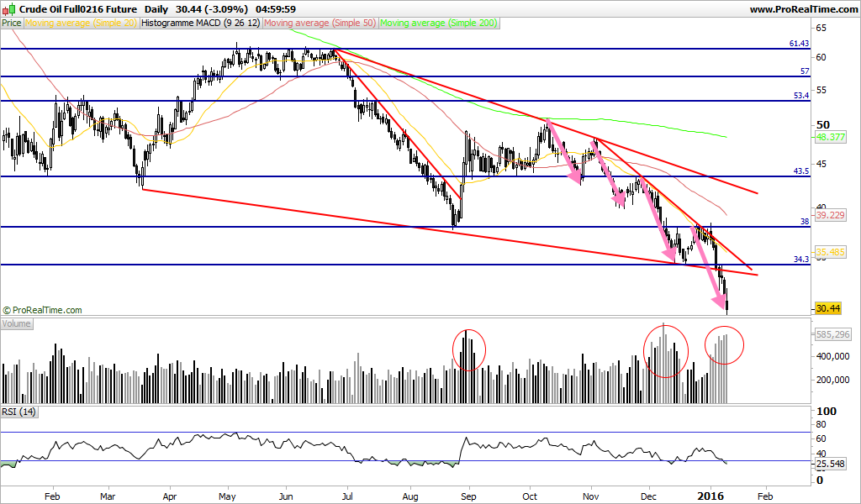Screen dimensions: 861x504
Task: Click the 57 horizontal level label
Action: coord(805,71)
